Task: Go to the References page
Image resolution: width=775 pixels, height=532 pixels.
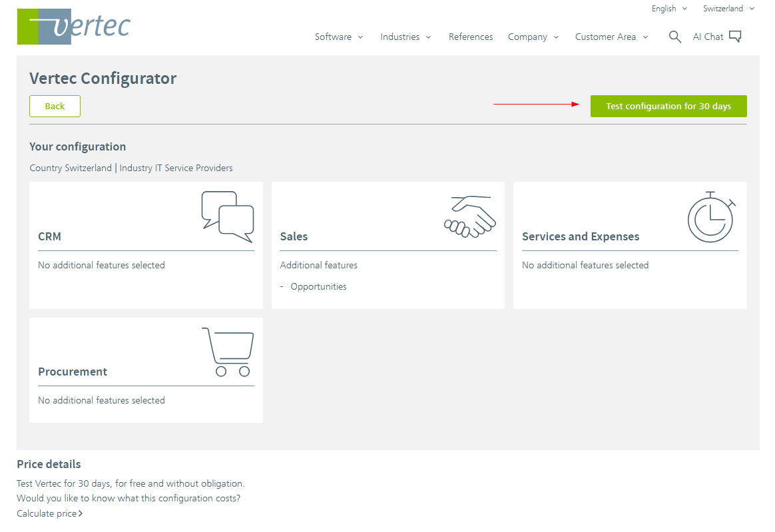Action: (x=471, y=37)
